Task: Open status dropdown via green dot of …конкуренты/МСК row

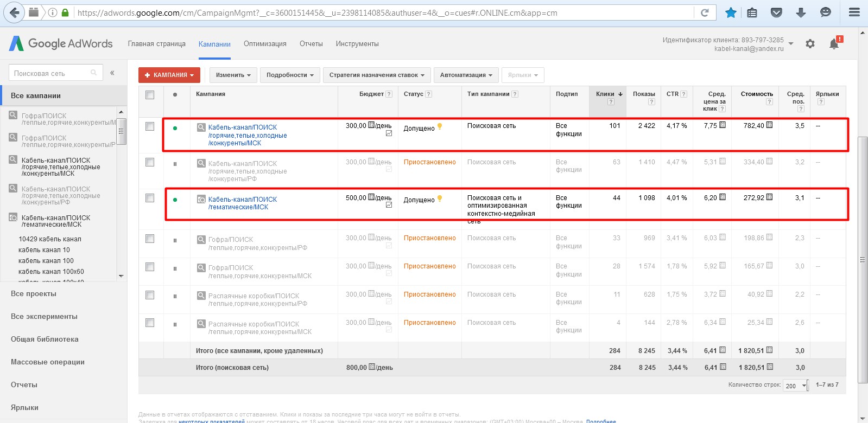Action: (x=175, y=129)
